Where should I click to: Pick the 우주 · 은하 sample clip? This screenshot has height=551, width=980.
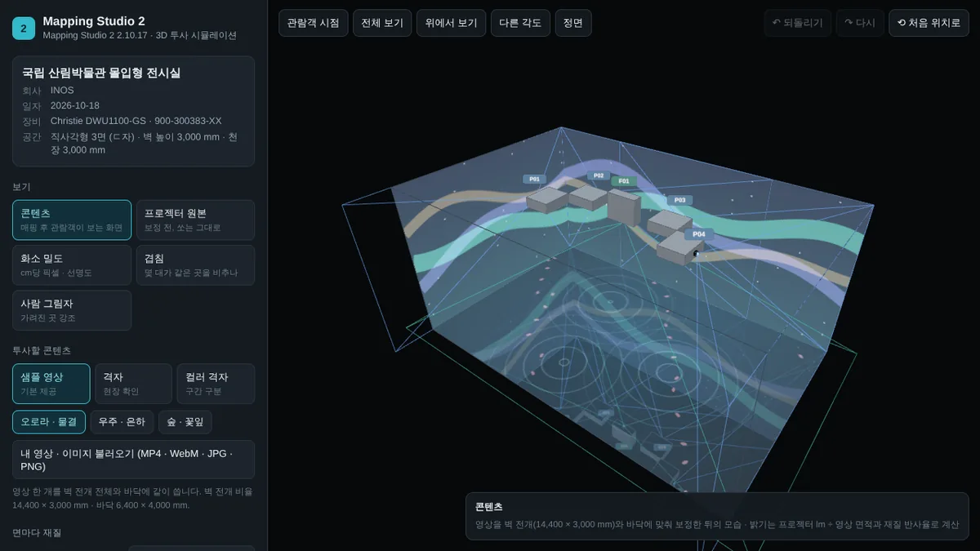tap(122, 422)
